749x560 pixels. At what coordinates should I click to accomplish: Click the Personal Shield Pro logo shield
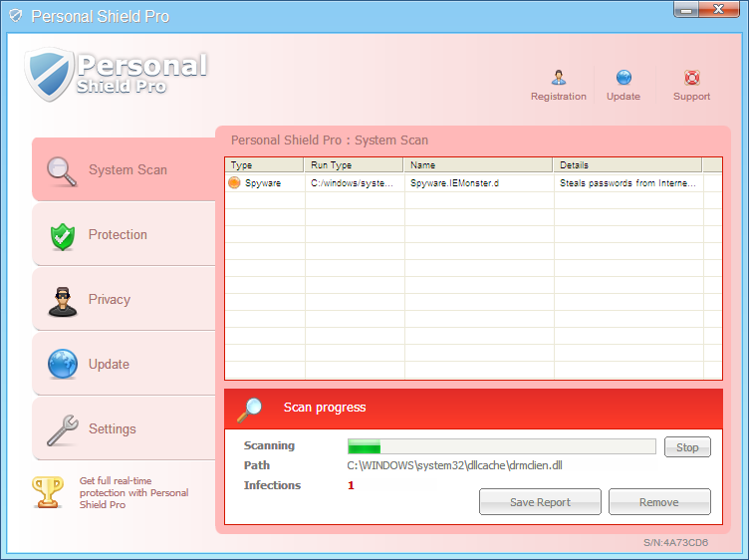tap(50, 74)
